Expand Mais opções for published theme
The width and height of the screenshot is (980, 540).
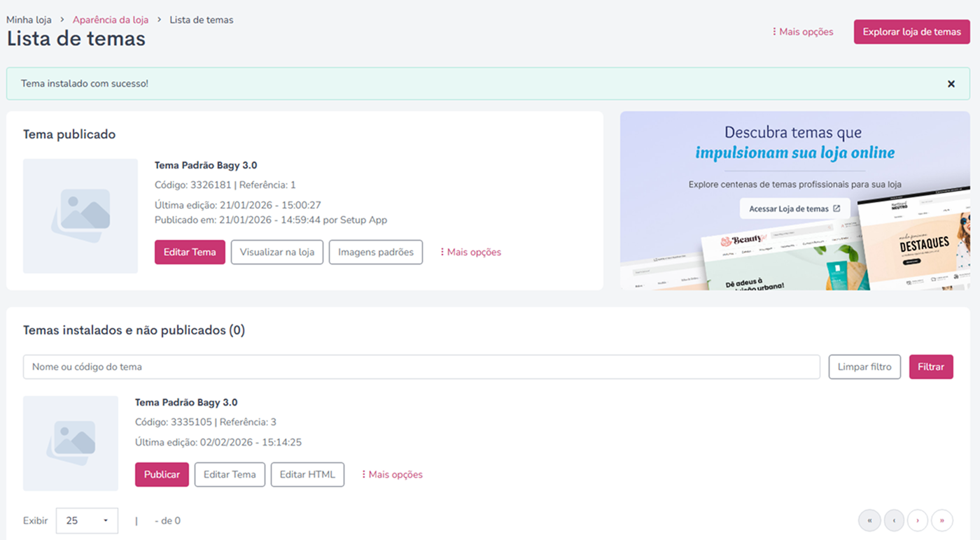470,252
